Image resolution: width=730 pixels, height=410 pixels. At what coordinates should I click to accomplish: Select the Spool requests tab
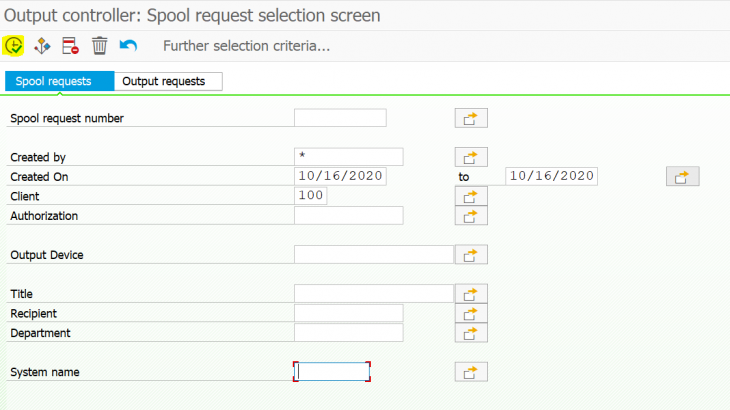tap(58, 82)
